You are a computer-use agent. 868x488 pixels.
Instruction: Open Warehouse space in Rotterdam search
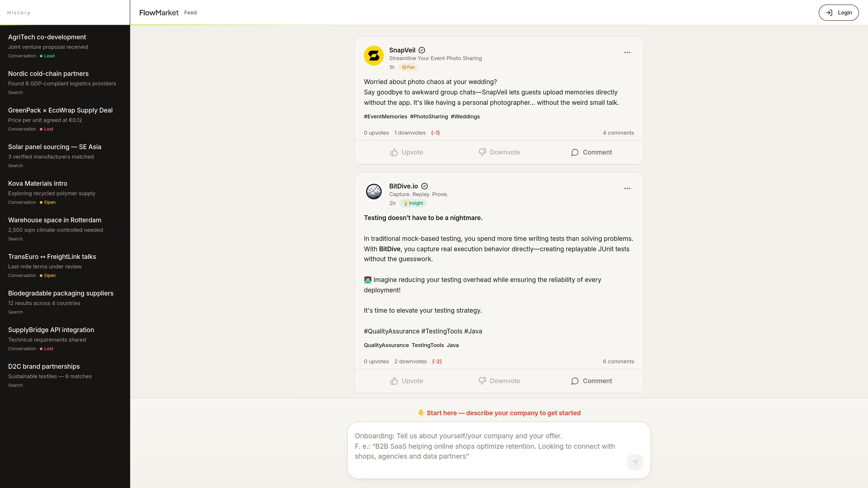pos(65,229)
